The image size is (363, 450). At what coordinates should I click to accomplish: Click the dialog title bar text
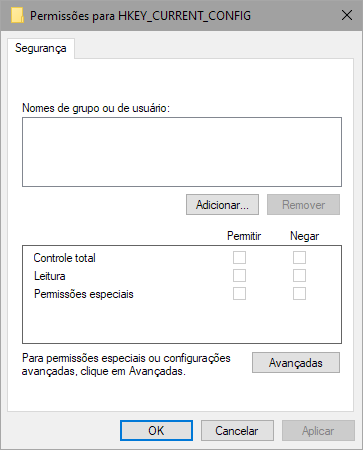pyautogui.click(x=140, y=16)
